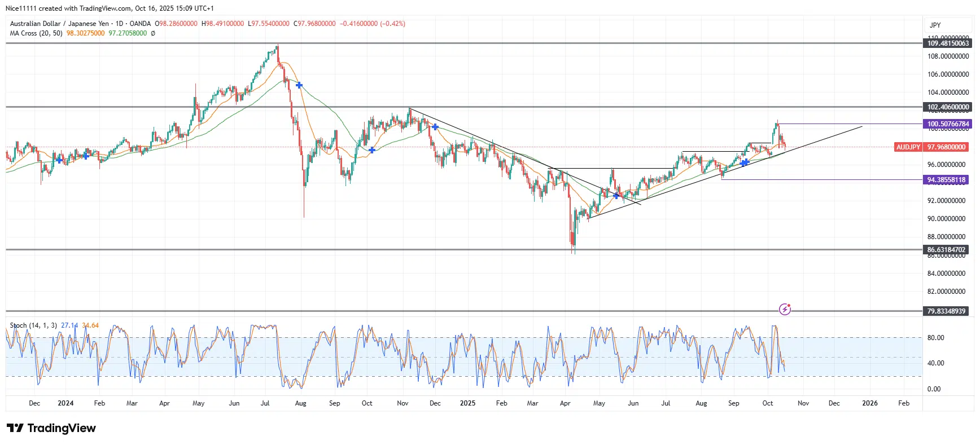Screen dimensions: 980x445
Task: Click the MA cross marker near September 2025
Action: [745, 162]
